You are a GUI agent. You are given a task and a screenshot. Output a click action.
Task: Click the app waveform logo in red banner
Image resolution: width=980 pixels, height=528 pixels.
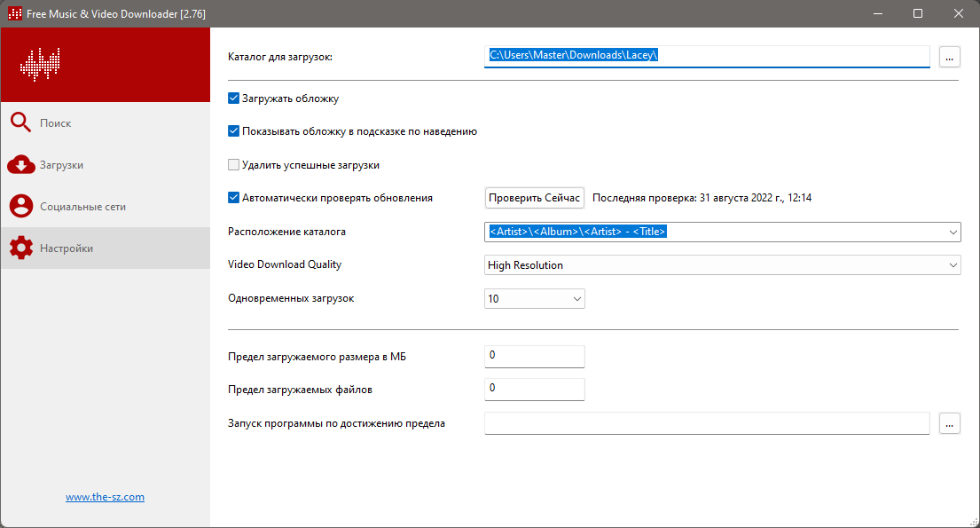click(x=40, y=65)
